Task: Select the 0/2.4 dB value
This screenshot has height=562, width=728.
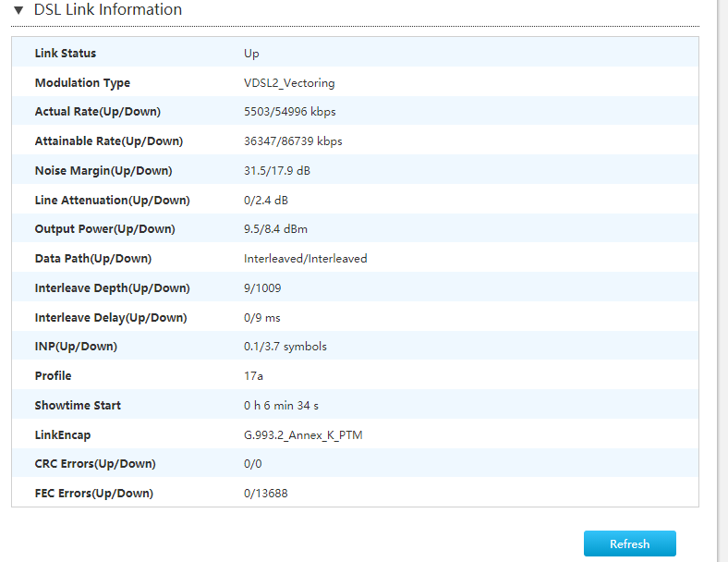Action: [x=266, y=201]
